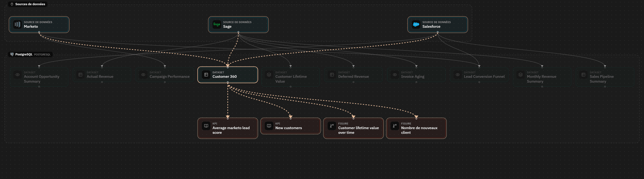
Task: Click the output port below Marketo node
Action: click(39, 32)
